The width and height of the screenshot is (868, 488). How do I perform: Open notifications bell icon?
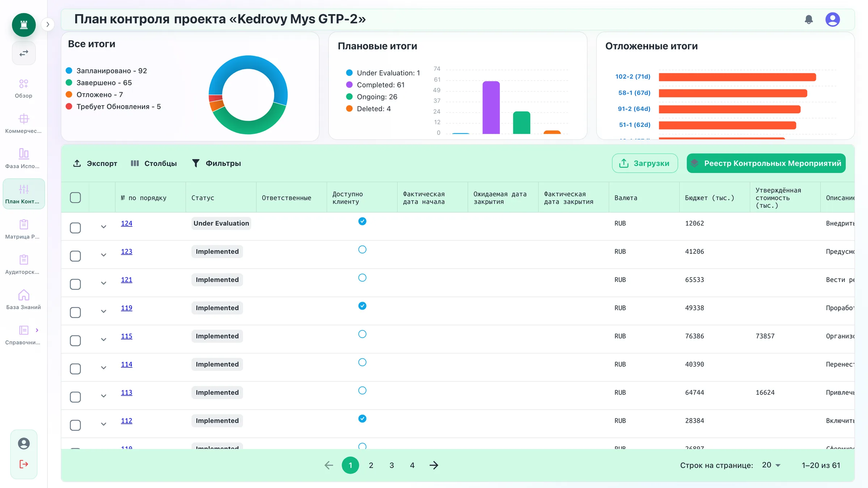(x=809, y=20)
